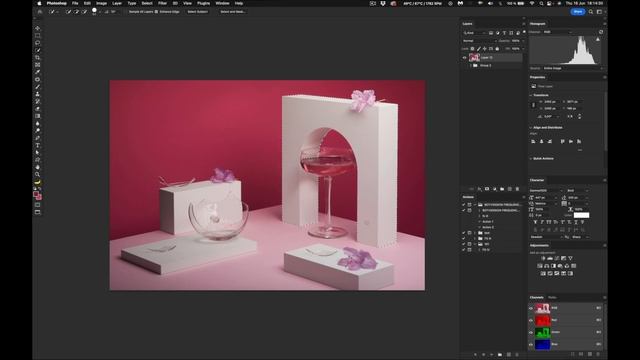This screenshot has height=360, width=640.
Task: Create new group from Layers panel bottom
Action: coord(502,189)
